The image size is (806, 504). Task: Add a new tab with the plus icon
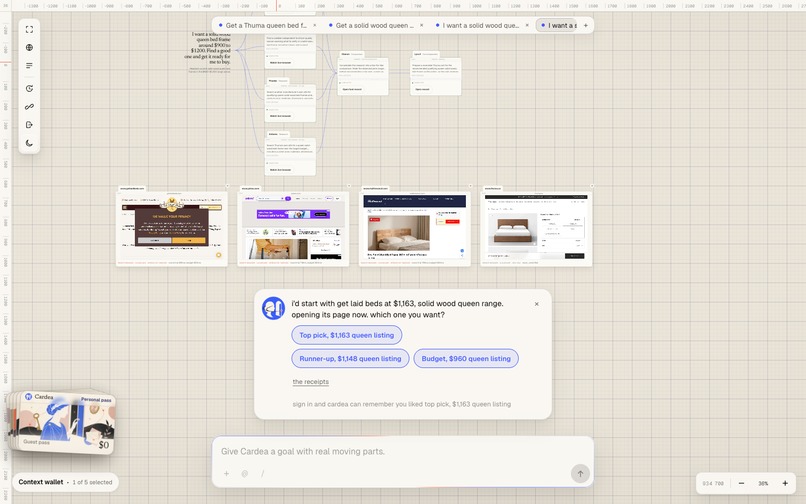pos(585,25)
